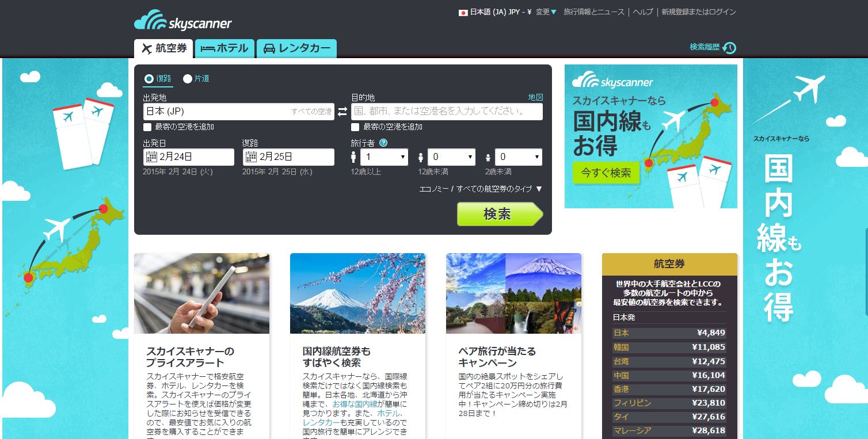Enable nearby airports checkbox under 目的地
The height and width of the screenshot is (439, 868).
pos(355,127)
